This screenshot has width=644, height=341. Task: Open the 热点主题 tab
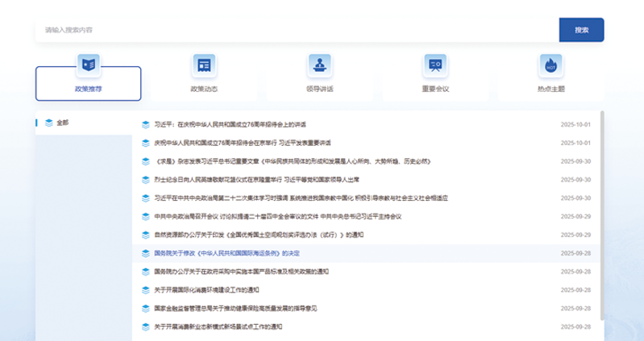pyautogui.click(x=551, y=88)
